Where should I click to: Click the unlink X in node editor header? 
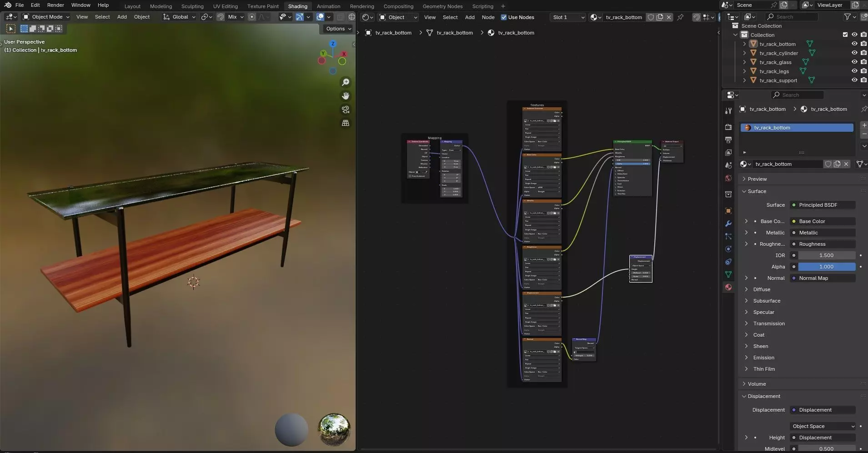[x=669, y=17]
